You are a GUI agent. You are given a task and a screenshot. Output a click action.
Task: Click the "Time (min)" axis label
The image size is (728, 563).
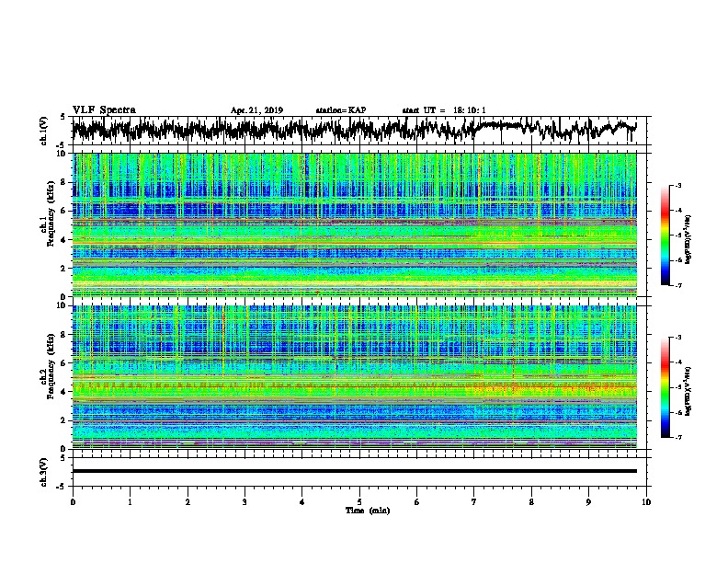[x=368, y=511]
